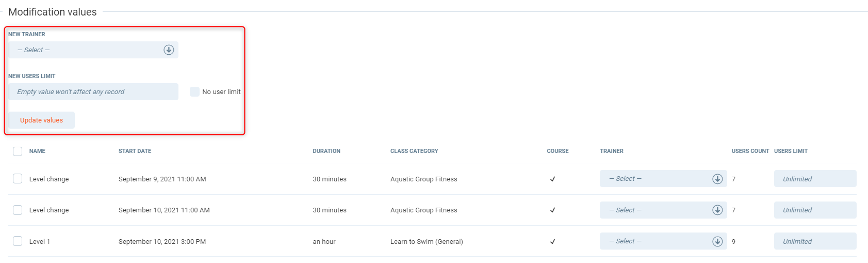
Task: Click the Trainer column header
Action: [612, 151]
